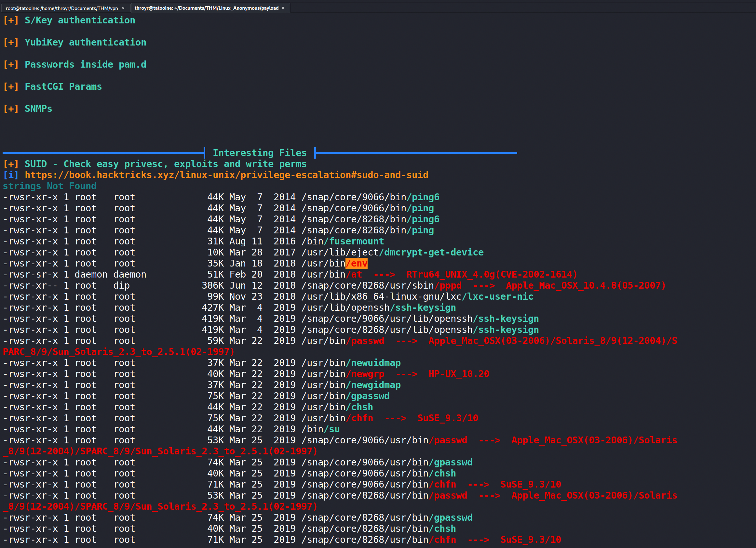Click the '386K' file size

pyautogui.click(x=213, y=285)
